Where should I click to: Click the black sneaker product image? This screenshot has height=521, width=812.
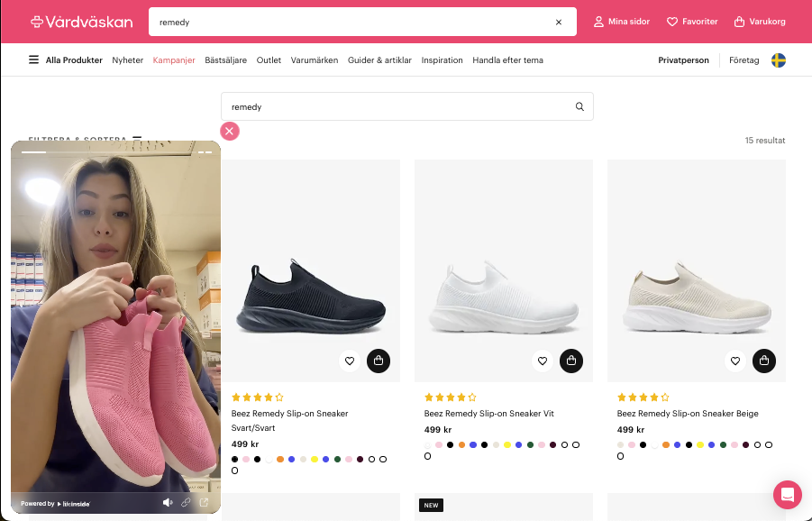(x=311, y=270)
